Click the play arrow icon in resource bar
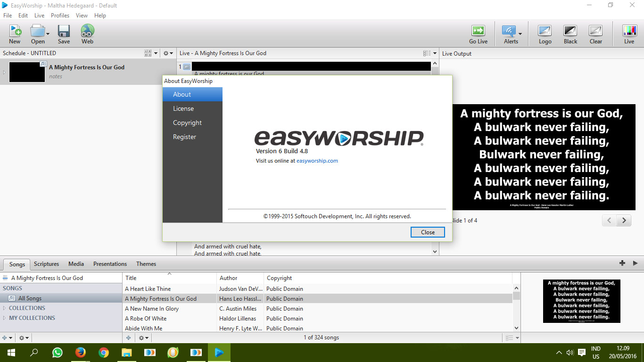 coord(635,263)
